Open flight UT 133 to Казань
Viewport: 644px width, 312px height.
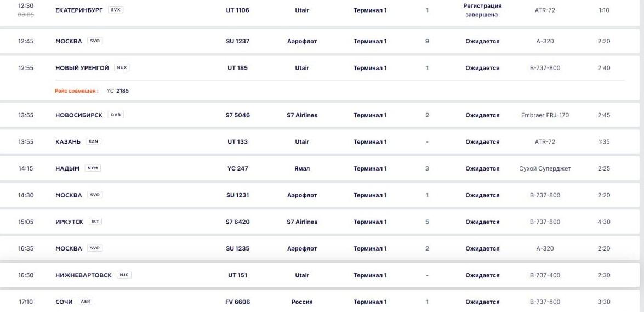[237, 141]
